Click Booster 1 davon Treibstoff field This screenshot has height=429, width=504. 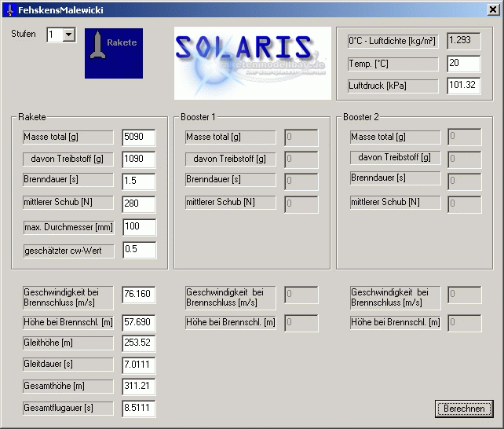pyautogui.click(x=301, y=159)
